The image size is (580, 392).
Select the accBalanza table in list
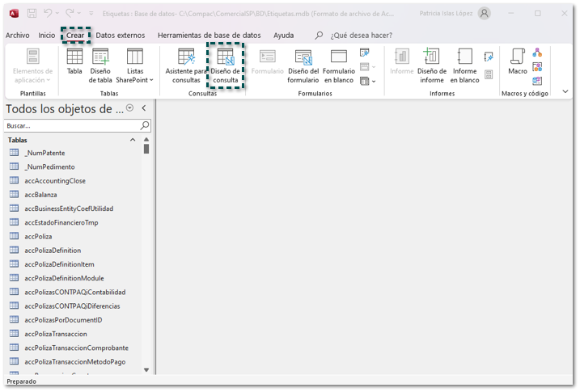pos(40,195)
